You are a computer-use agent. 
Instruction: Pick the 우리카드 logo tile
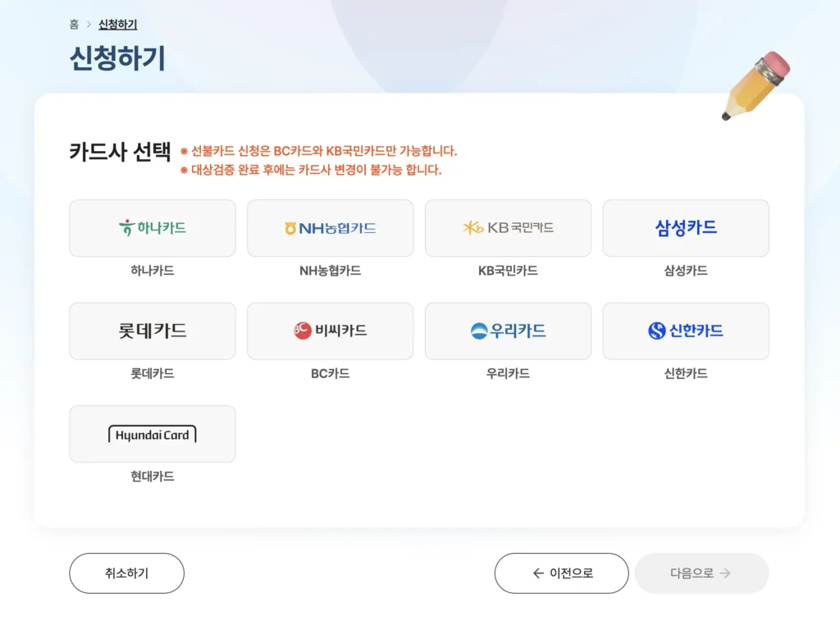[x=508, y=331]
